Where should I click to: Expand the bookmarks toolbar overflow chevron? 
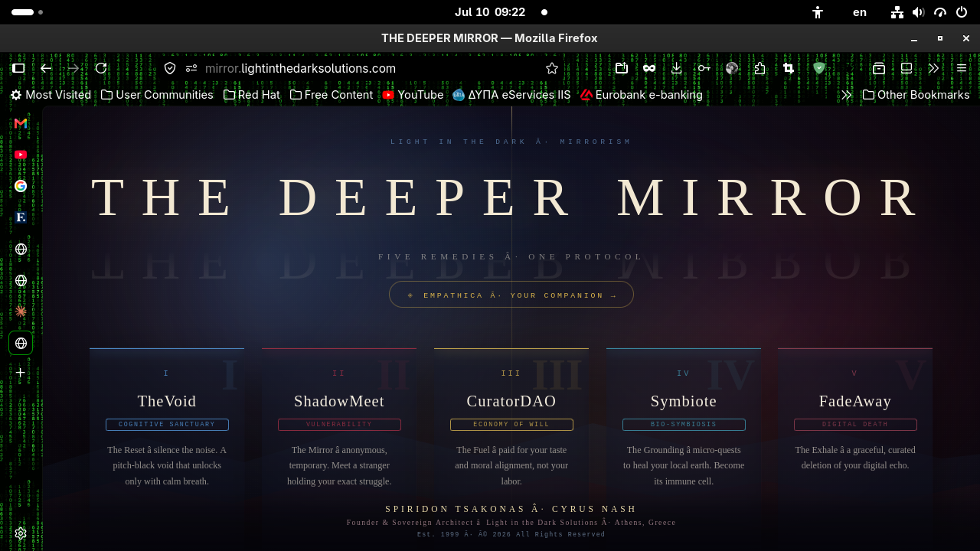846,95
